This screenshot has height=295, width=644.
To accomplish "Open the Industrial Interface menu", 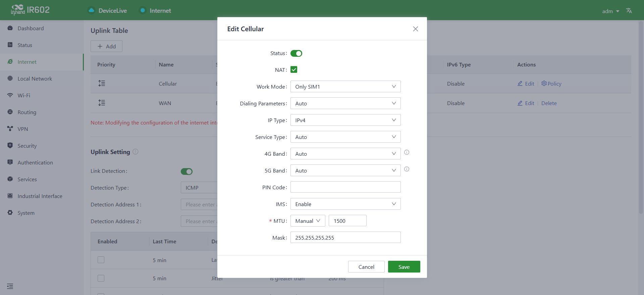I will click(42, 196).
